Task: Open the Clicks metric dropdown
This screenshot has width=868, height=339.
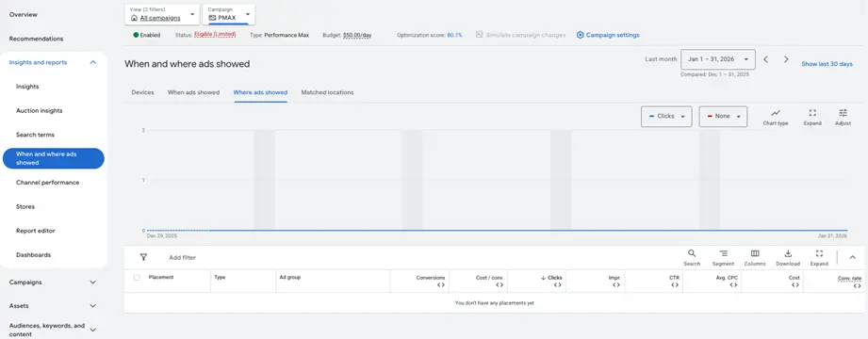Action: click(666, 116)
